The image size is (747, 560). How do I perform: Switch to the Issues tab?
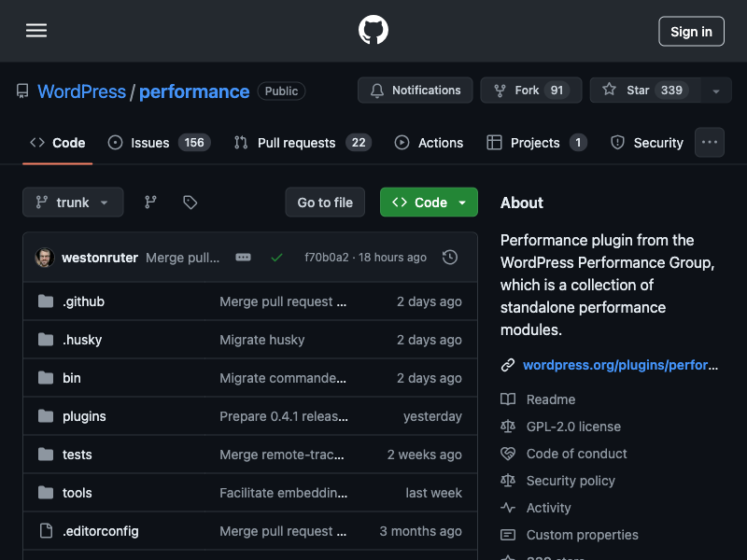coord(159,143)
